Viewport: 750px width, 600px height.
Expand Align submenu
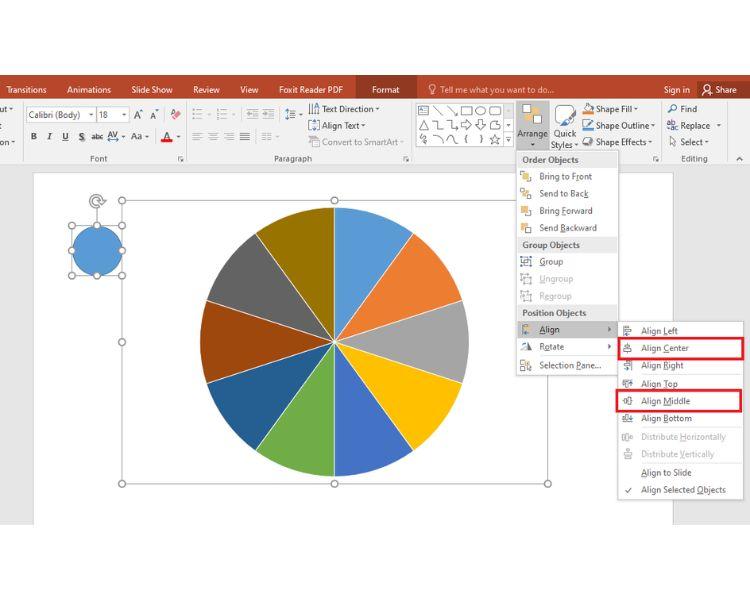click(x=567, y=330)
